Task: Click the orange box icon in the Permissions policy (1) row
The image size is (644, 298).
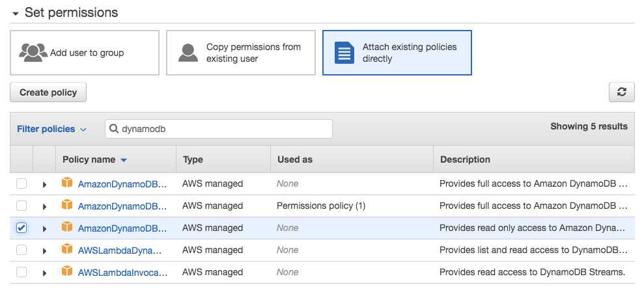Action: coord(66,206)
